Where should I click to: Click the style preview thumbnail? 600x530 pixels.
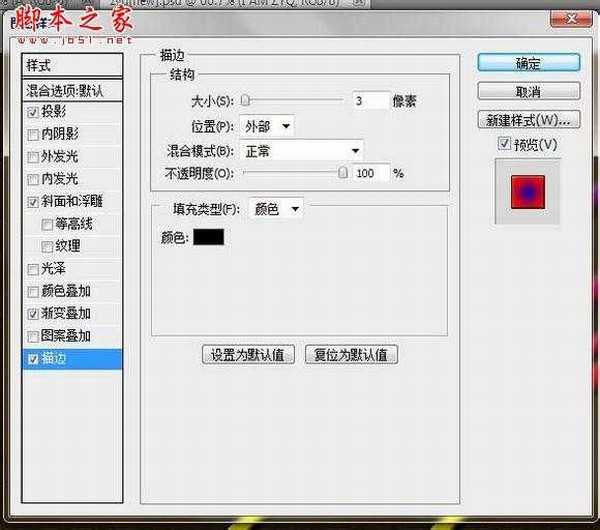528,189
